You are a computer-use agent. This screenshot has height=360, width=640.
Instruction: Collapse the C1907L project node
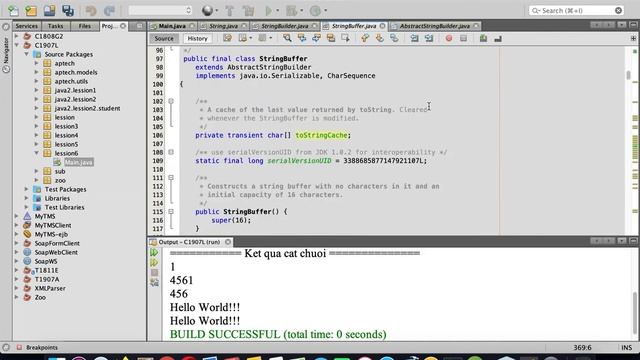point(17,45)
